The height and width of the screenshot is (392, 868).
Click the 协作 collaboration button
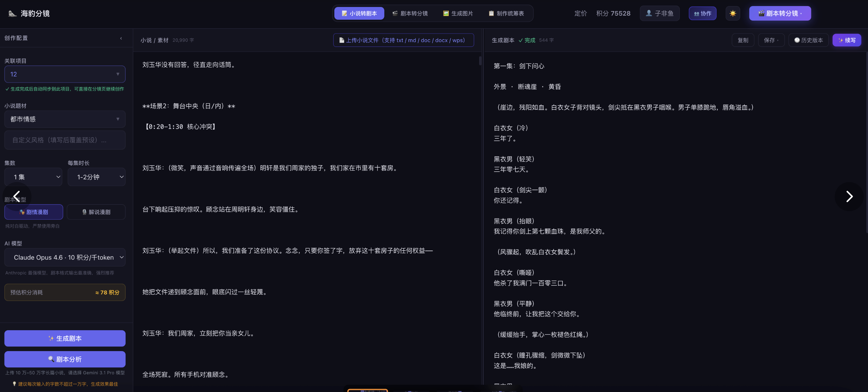702,14
